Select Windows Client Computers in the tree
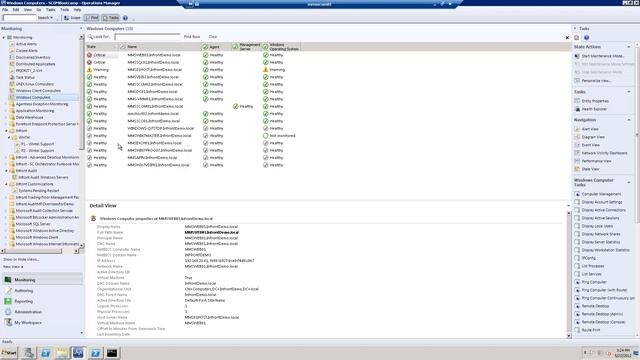 pos(38,91)
